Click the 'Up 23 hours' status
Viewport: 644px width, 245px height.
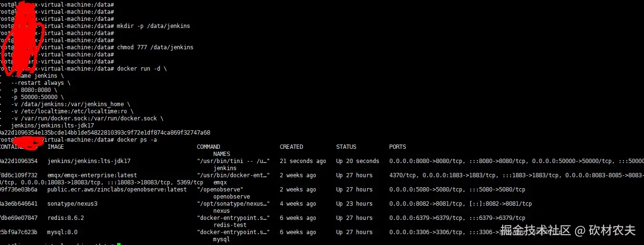[x=354, y=204]
